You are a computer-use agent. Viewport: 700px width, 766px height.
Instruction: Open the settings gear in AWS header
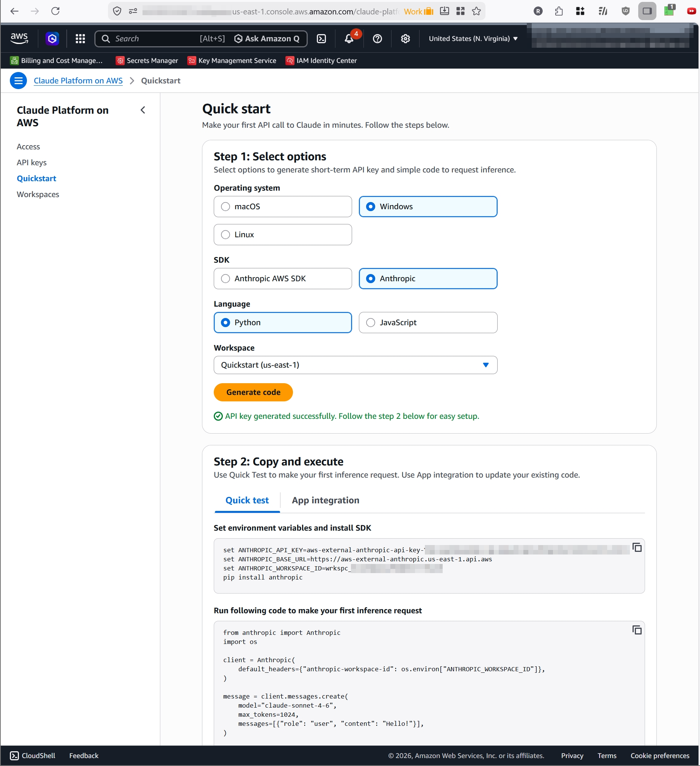pos(406,38)
